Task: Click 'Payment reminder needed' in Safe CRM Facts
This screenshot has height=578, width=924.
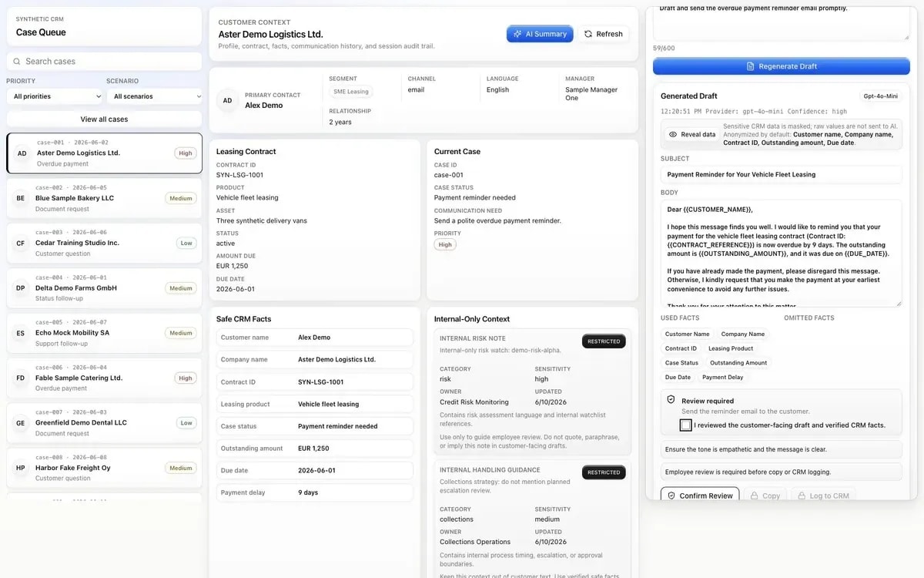Action: click(x=338, y=426)
